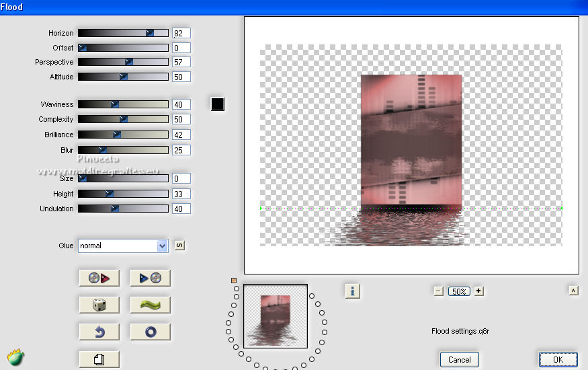The image size is (588, 370).
Task: Confirm with the OK button
Action: (x=558, y=359)
